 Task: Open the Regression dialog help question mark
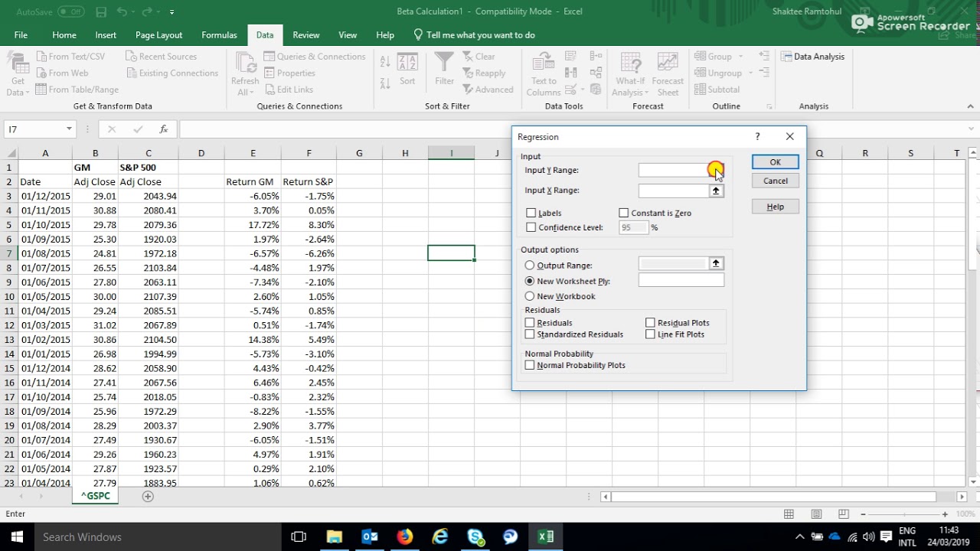757,137
